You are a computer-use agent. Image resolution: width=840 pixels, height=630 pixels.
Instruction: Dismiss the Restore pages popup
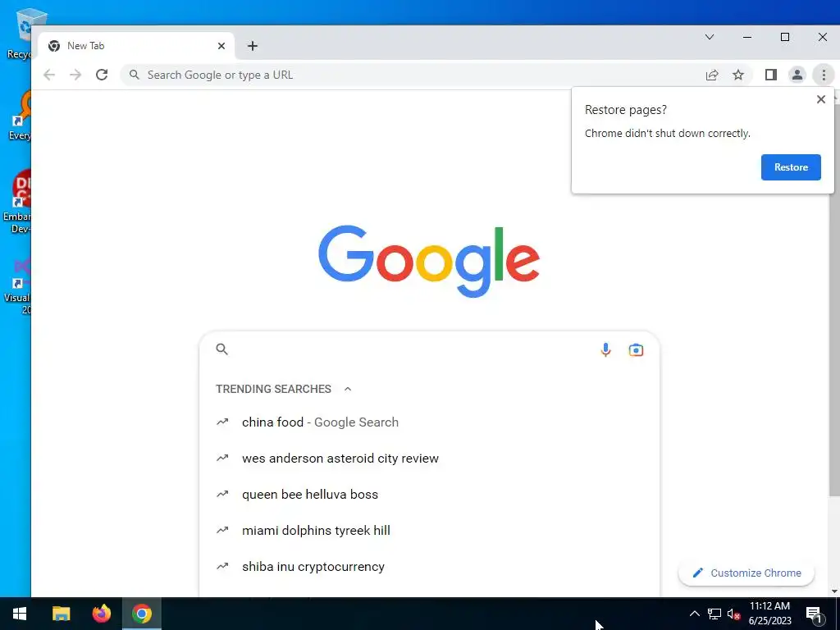coord(820,99)
